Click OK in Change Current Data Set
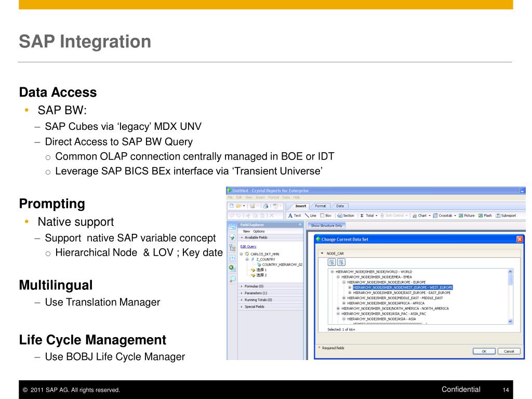Image resolution: width=532 pixels, height=399 pixels. pyautogui.click(x=484, y=351)
